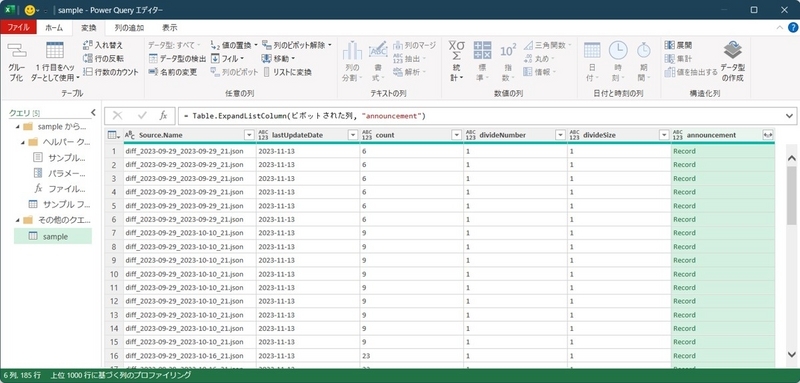Open Source.Name column filter dropdown
Viewport: 800px width, 383px height.
[249, 135]
